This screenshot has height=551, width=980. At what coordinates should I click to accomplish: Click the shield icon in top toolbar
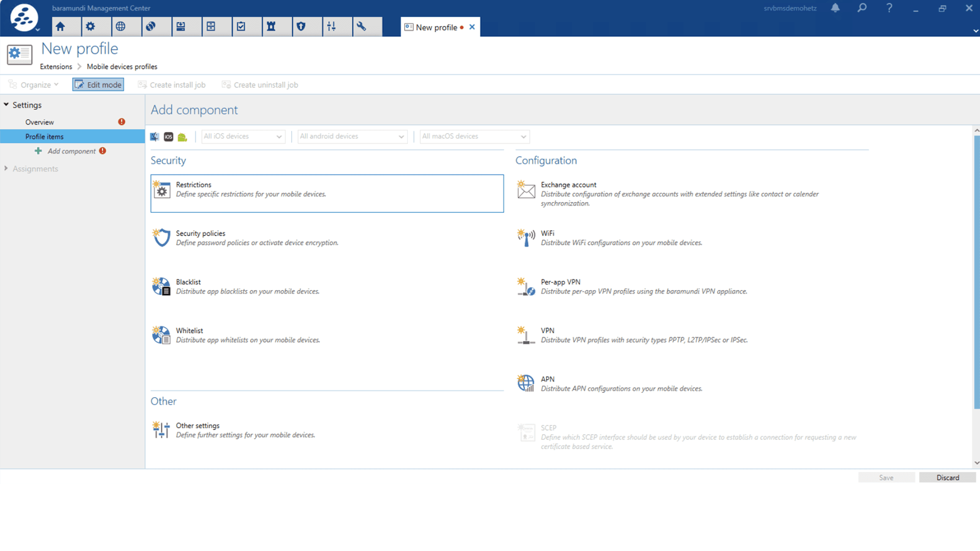(x=302, y=27)
